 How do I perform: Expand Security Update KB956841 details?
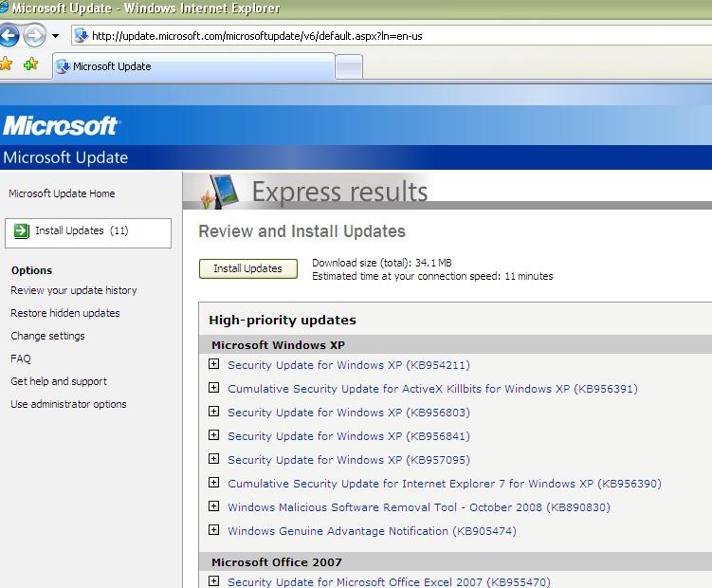[x=213, y=435]
